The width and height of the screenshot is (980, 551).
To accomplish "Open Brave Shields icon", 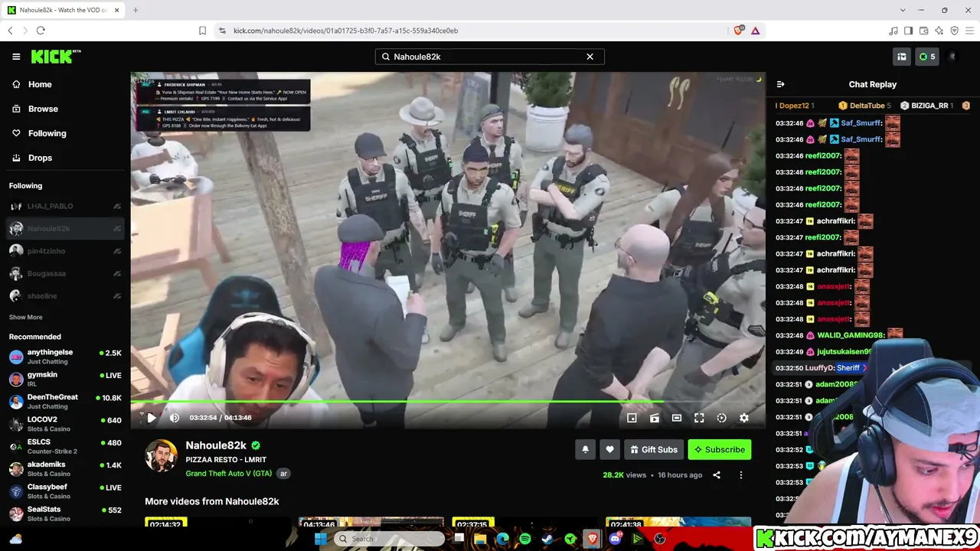I will pos(738,31).
